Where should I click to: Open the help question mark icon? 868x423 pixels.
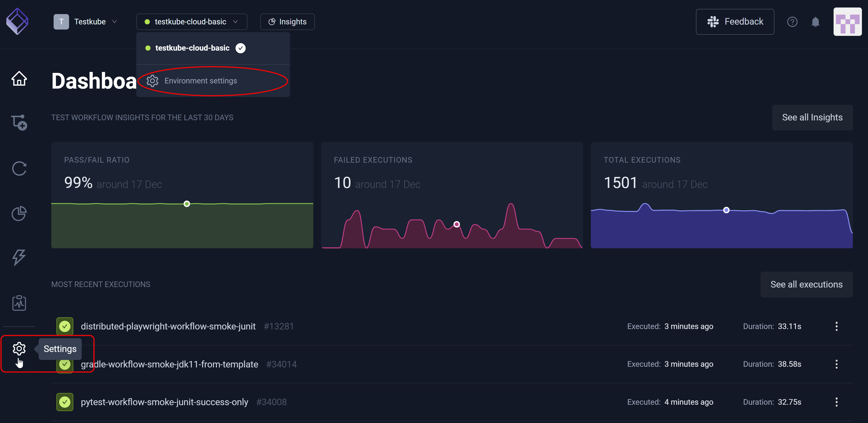point(792,22)
